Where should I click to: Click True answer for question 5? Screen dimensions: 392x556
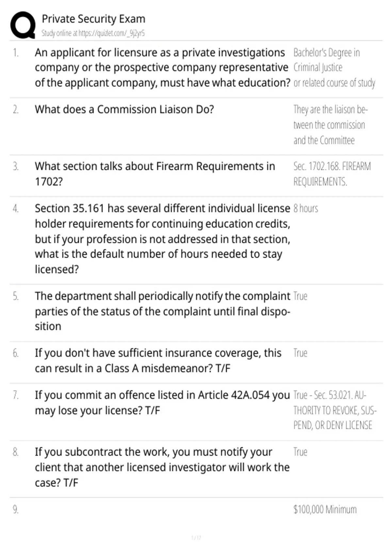pos(300,296)
